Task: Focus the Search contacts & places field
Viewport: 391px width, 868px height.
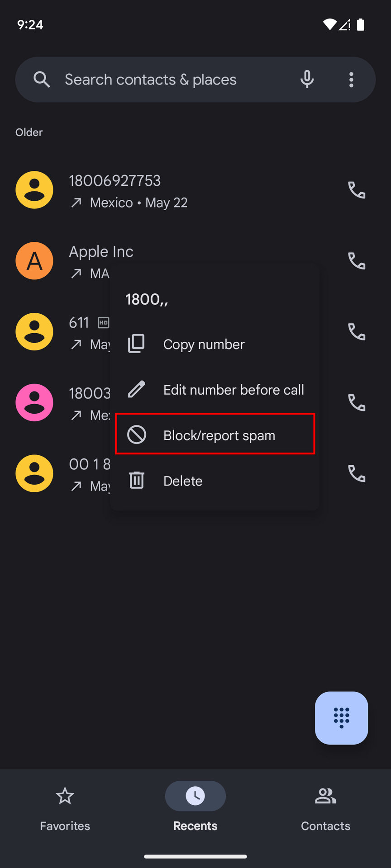Action: (172, 80)
